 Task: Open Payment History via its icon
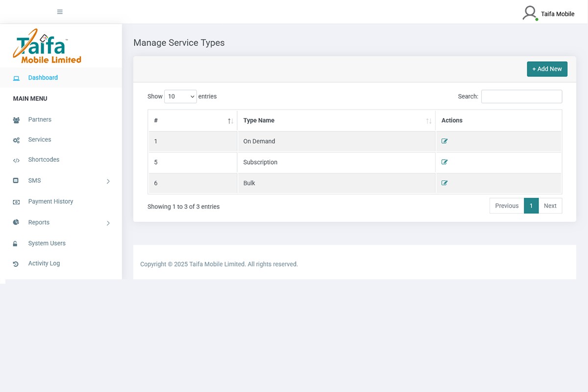16,201
